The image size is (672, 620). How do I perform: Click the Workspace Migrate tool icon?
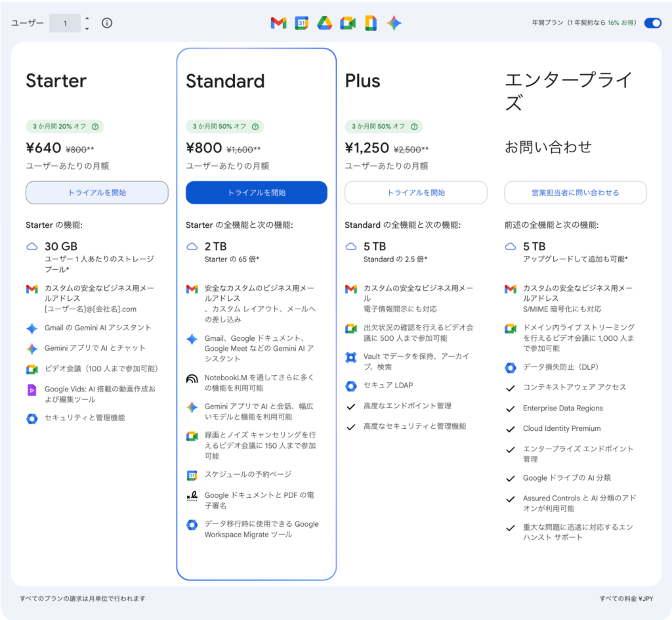192,524
